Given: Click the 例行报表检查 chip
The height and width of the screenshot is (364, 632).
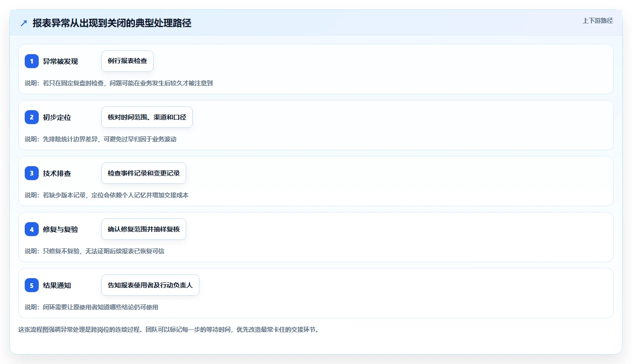Looking at the screenshot, I should click(127, 61).
